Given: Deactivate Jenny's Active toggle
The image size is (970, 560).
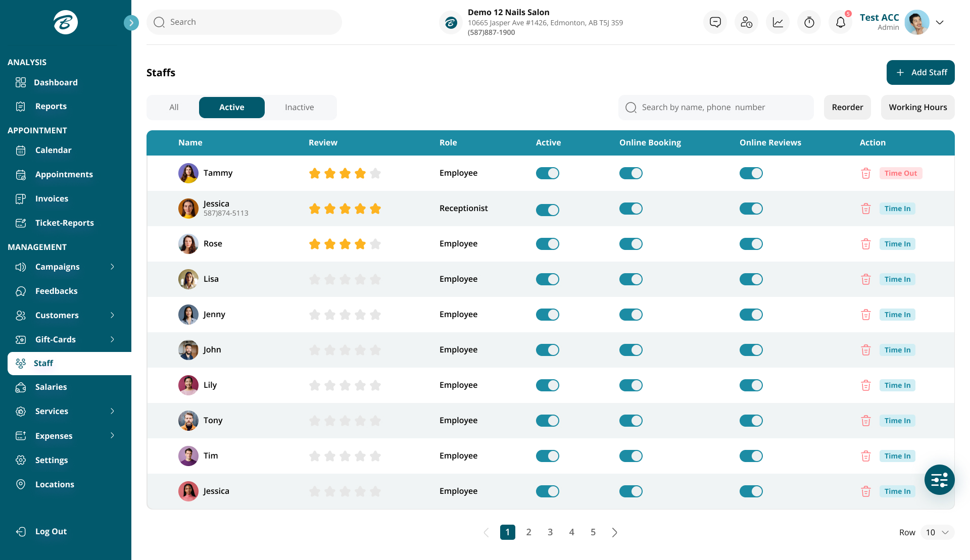Looking at the screenshot, I should tap(548, 314).
